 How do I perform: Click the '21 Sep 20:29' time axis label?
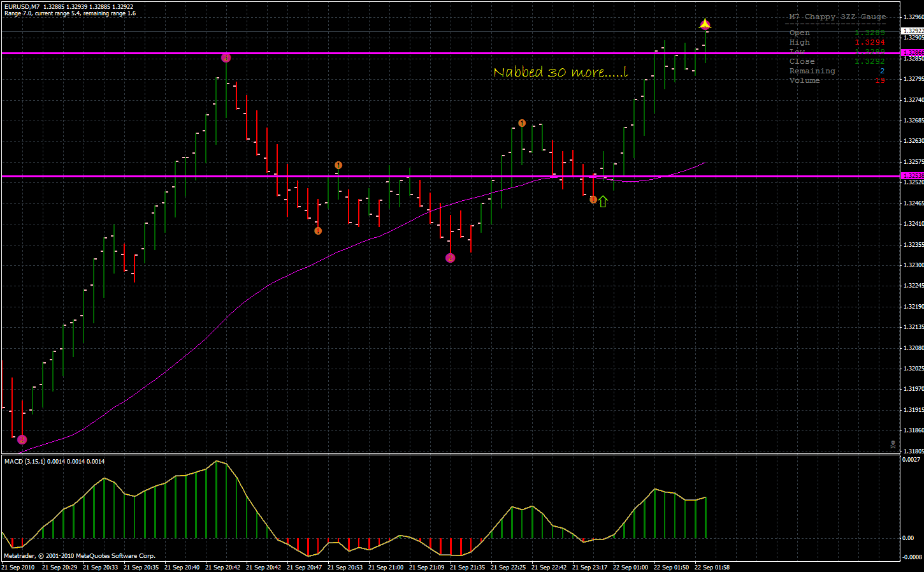point(59,567)
